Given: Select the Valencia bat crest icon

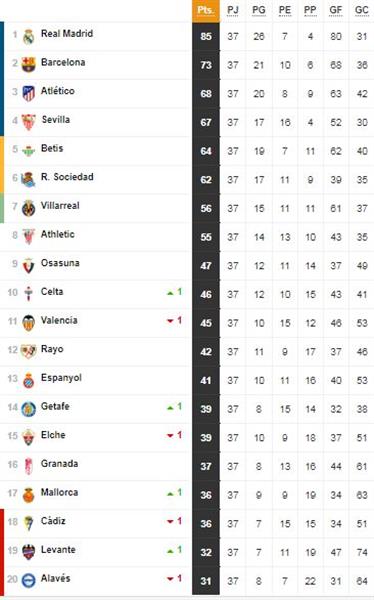Looking at the screenshot, I should click(28, 323).
